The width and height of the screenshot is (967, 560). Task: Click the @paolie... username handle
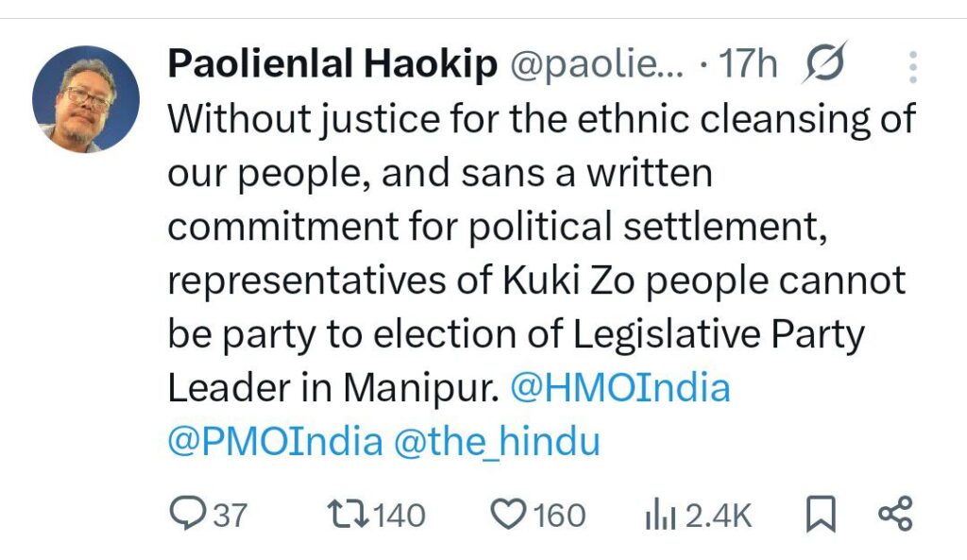[598, 65]
